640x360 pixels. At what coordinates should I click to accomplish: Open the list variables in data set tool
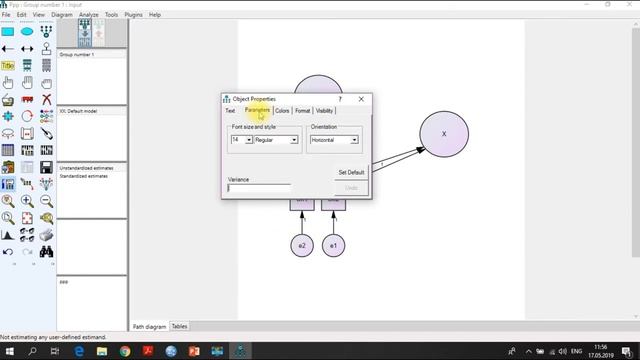click(46, 66)
